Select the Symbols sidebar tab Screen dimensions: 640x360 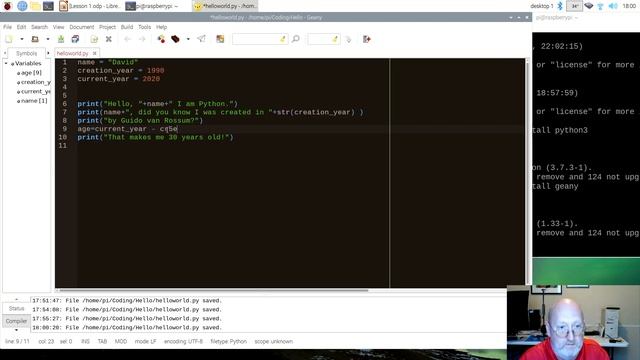point(27,53)
